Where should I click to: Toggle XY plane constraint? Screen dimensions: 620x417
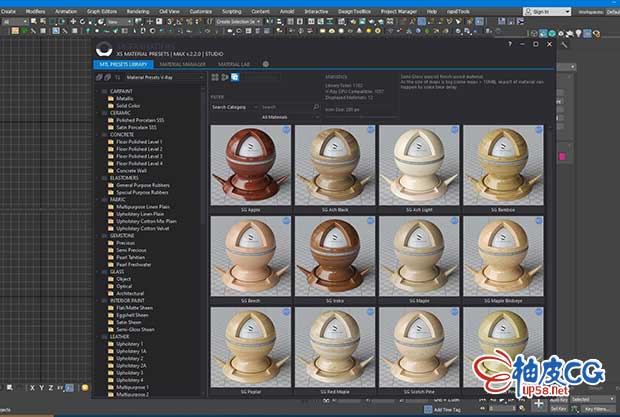(x=60, y=388)
